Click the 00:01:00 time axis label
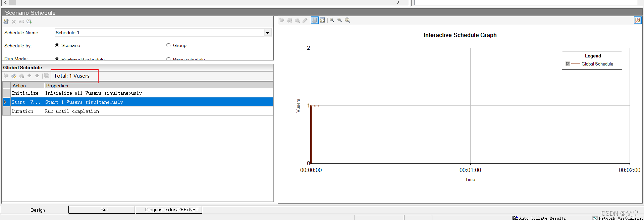 [x=470, y=170]
